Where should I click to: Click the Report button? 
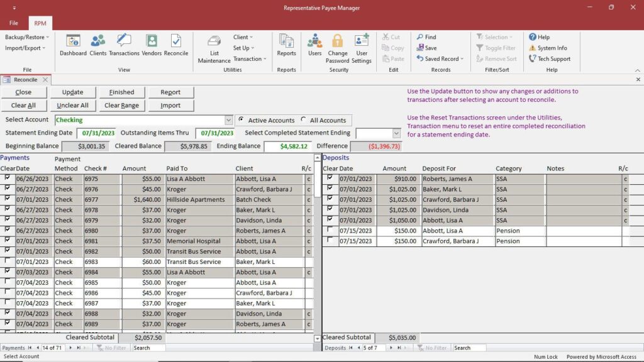pyautogui.click(x=170, y=92)
